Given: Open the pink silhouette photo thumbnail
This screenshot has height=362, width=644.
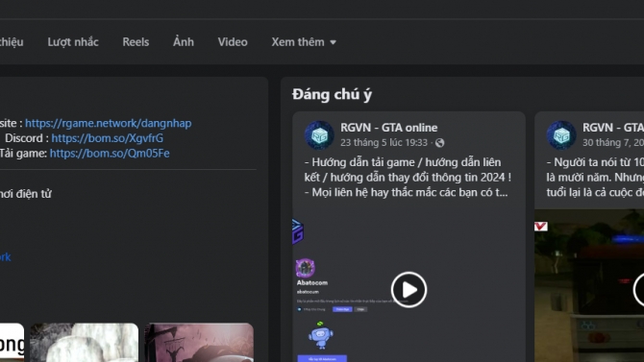Looking at the screenshot, I should click(199, 342).
